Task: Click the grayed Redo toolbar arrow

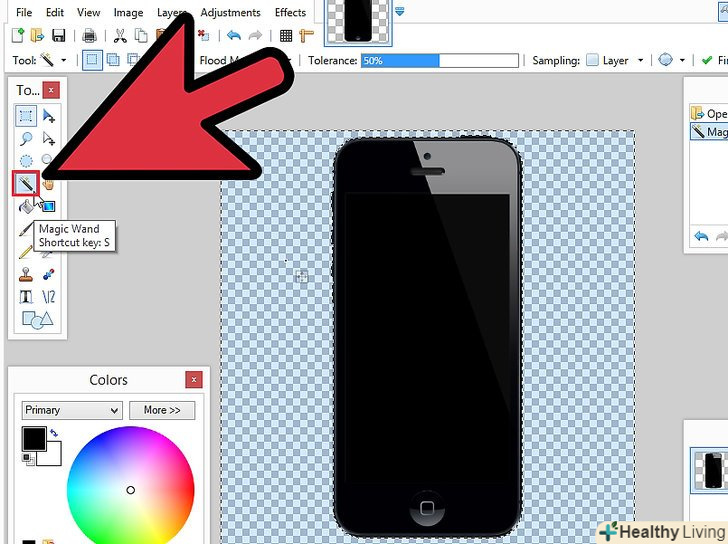Action: (255, 35)
